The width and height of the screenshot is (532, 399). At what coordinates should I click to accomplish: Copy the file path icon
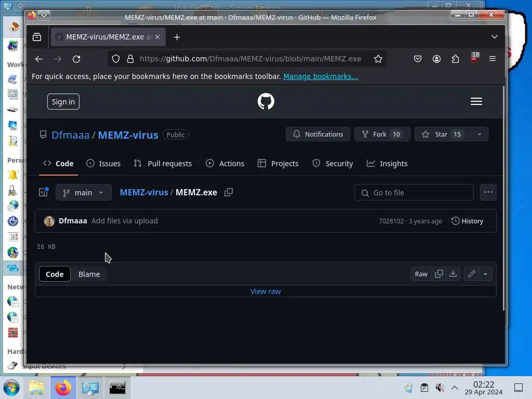coord(229,192)
